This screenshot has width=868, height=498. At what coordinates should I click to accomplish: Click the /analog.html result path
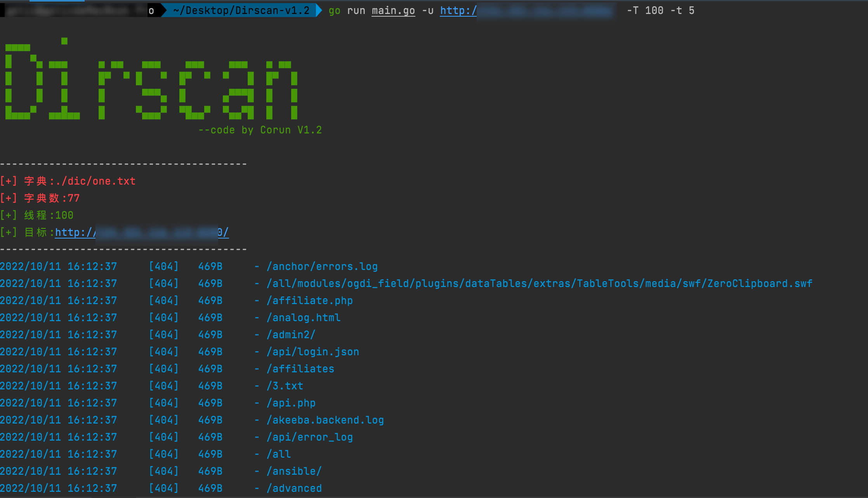(303, 318)
